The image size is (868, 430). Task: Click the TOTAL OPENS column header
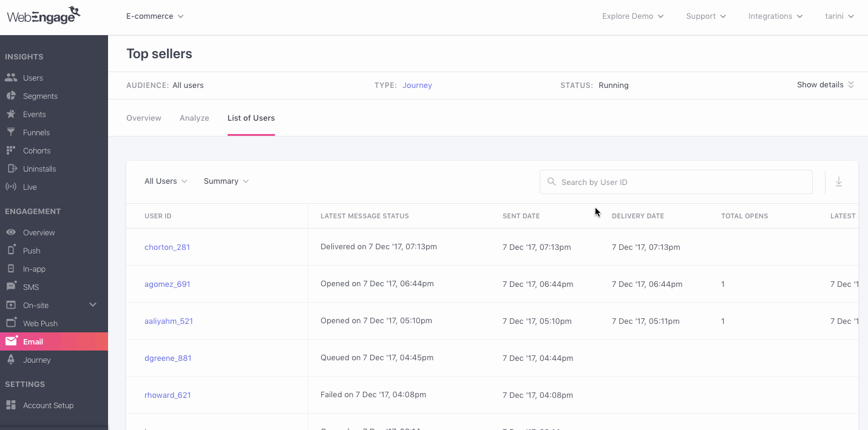point(745,217)
